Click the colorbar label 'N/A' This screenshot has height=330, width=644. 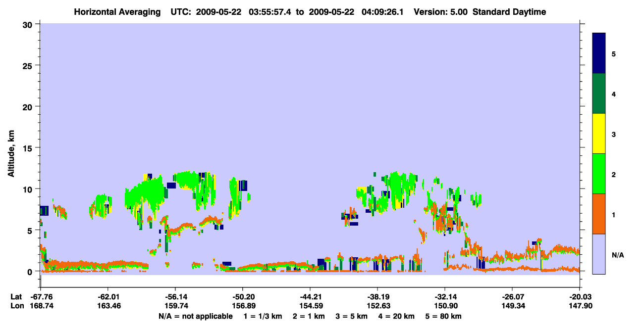tap(618, 255)
